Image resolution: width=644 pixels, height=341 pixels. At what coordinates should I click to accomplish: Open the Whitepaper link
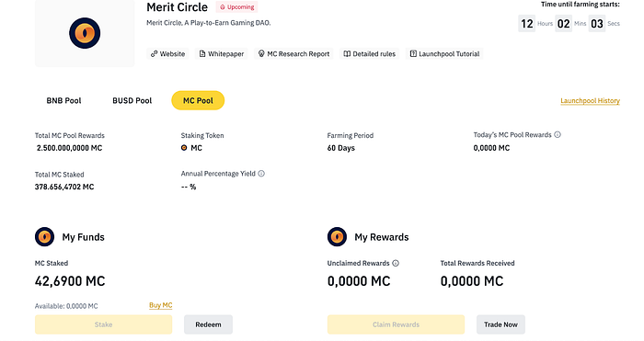point(222,53)
